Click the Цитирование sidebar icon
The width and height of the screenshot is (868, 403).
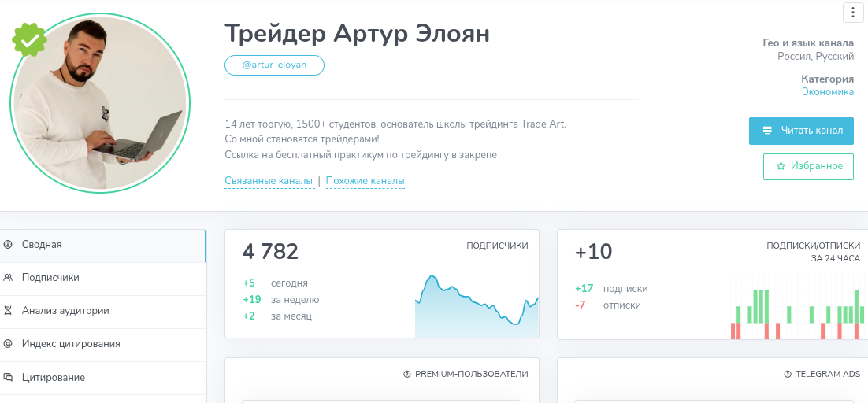[8, 377]
